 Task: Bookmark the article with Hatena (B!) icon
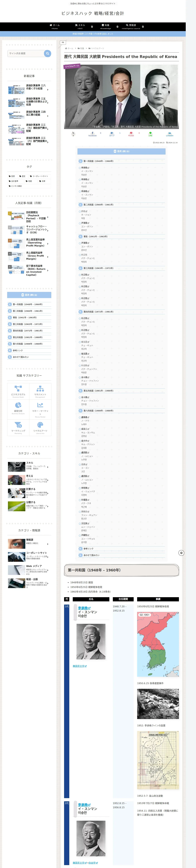point(112,134)
